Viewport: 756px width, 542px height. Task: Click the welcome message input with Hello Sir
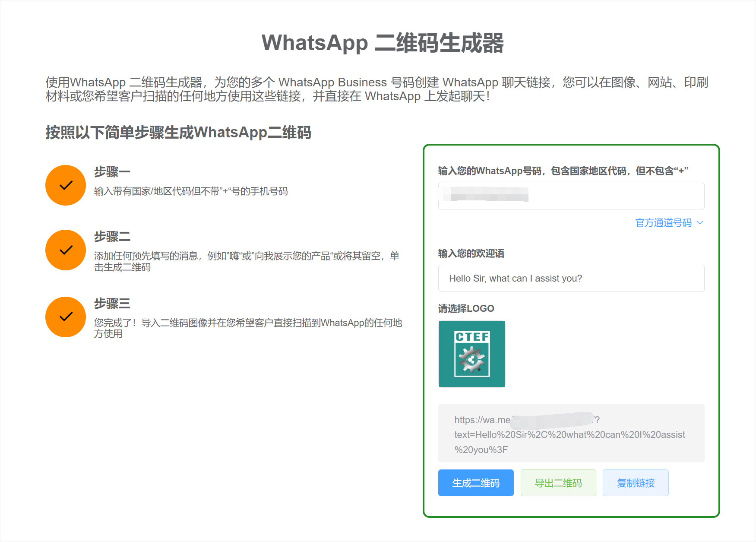[x=571, y=278]
